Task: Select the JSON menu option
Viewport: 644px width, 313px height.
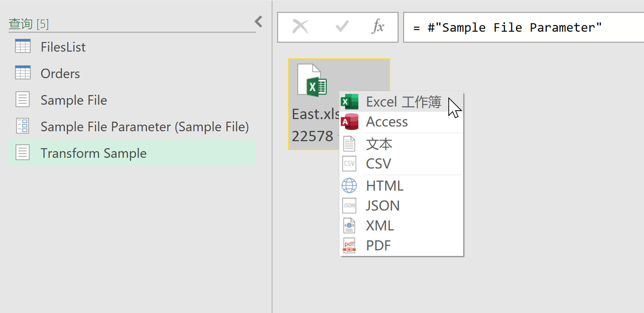Action: (x=401, y=206)
